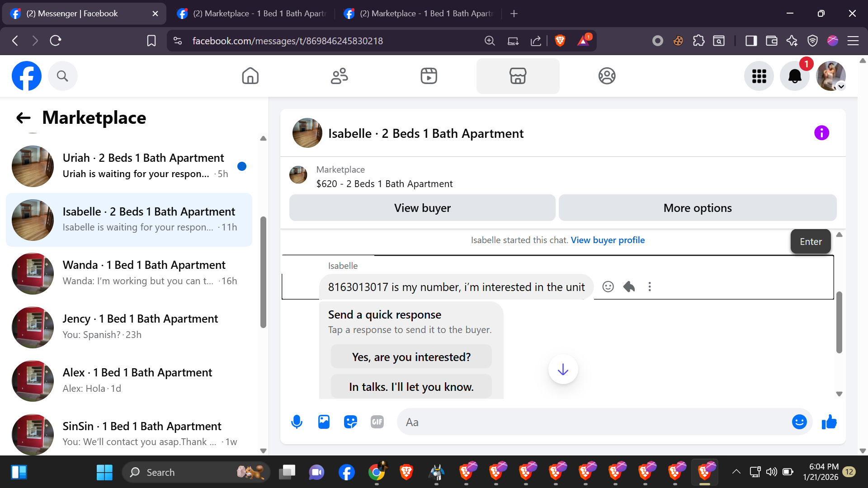Show hidden system tray icons
Screen dimensions: 868x488
coord(736,472)
